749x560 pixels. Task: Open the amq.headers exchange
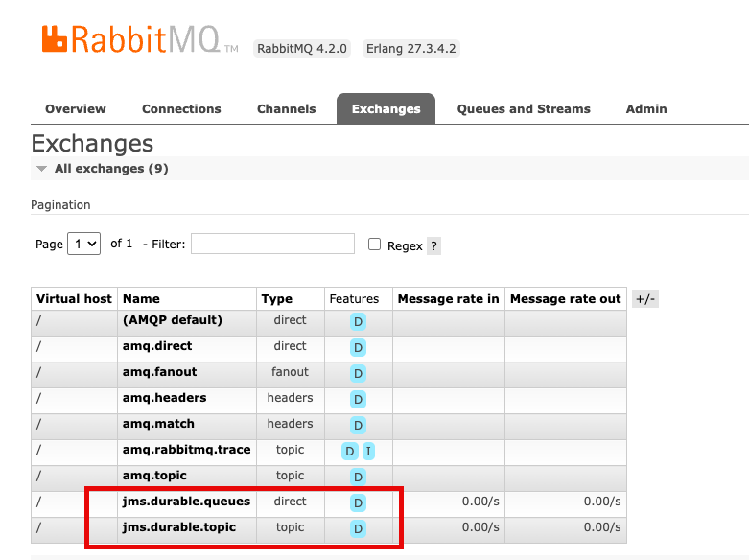(x=164, y=398)
